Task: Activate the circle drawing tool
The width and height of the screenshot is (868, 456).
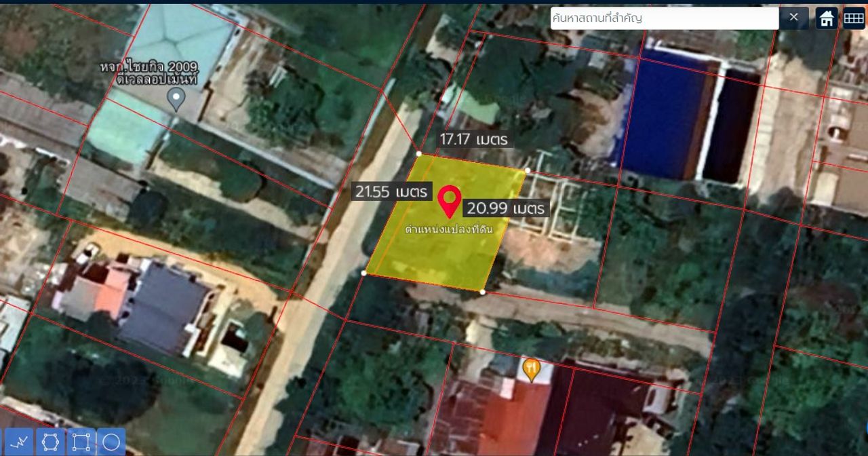Action: click(x=111, y=442)
